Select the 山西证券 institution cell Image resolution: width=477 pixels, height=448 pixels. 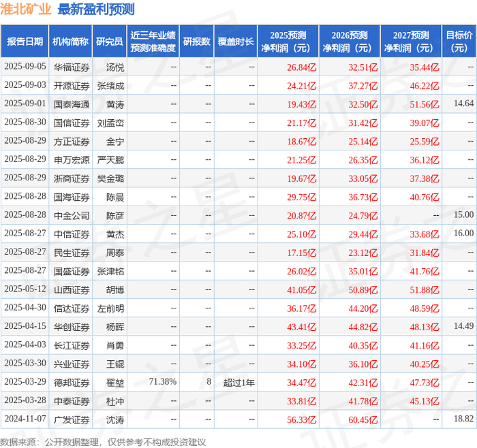(72, 289)
